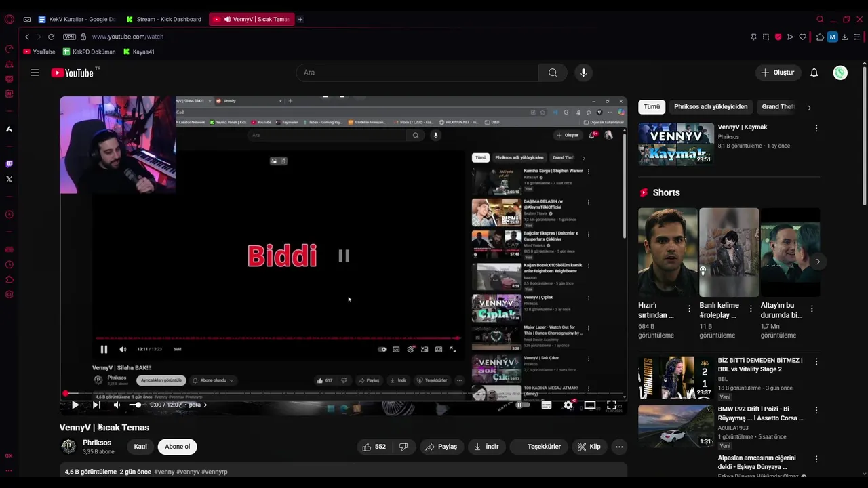Download video with İndir button
This screenshot has height=488, width=868.
click(x=486, y=447)
